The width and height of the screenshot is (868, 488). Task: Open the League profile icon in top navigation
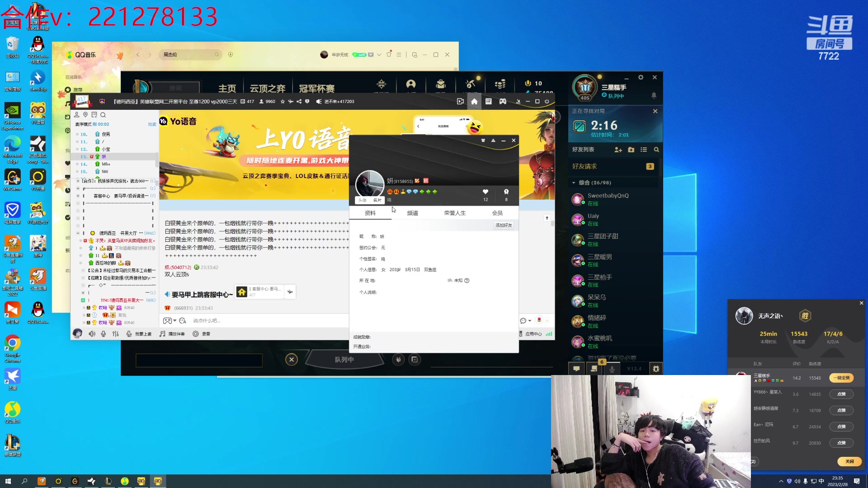coord(411,84)
